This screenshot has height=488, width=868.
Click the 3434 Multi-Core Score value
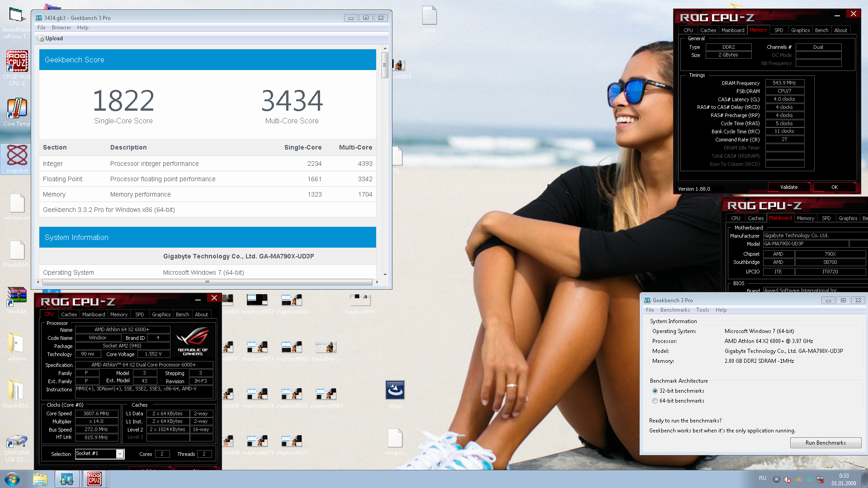click(x=292, y=101)
